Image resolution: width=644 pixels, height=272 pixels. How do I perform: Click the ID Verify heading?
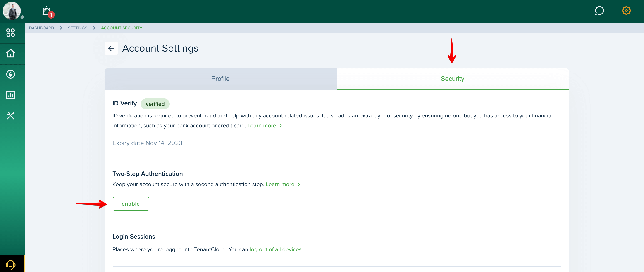click(x=124, y=103)
